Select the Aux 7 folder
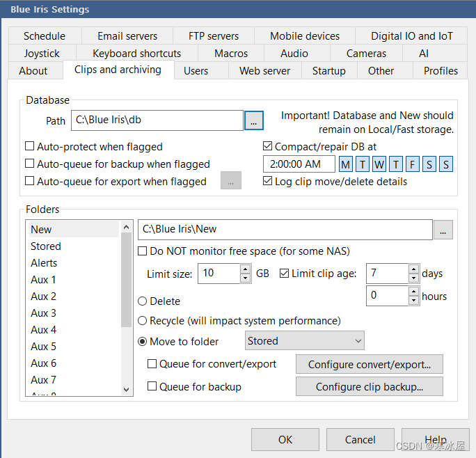This screenshot has height=458, width=476. coord(74,379)
